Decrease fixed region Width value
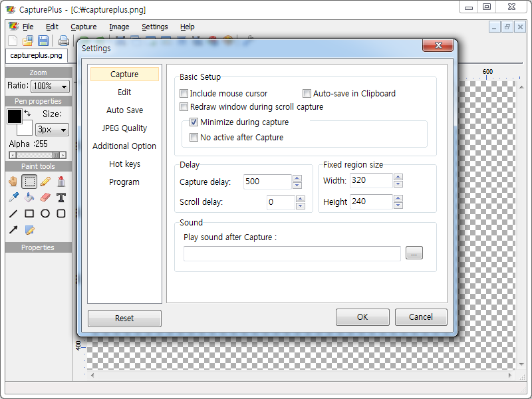532x399 pixels. (398, 184)
